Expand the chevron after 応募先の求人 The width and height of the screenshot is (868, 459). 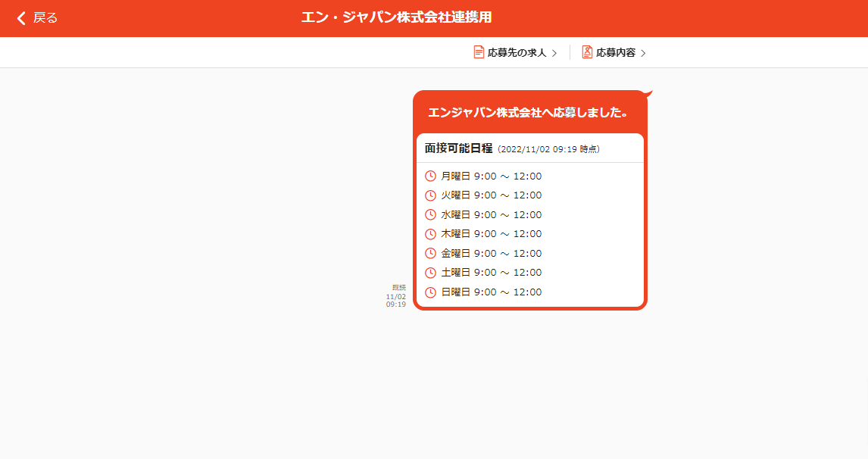point(554,53)
